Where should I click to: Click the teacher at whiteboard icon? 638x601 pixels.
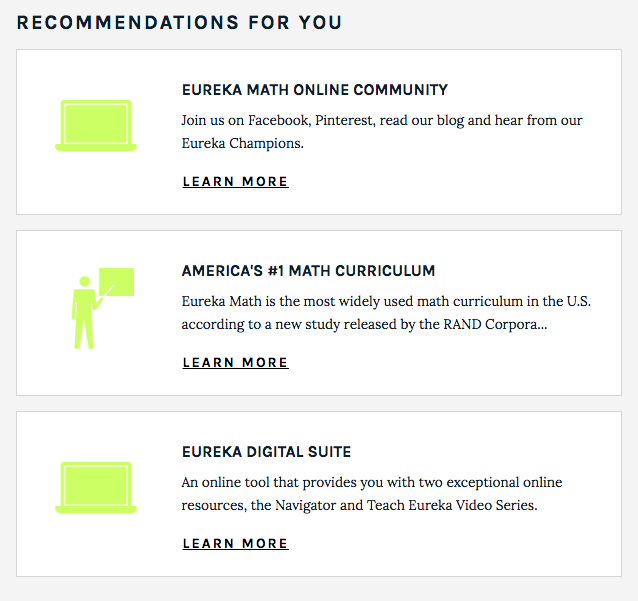pyautogui.click(x=101, y=307)
